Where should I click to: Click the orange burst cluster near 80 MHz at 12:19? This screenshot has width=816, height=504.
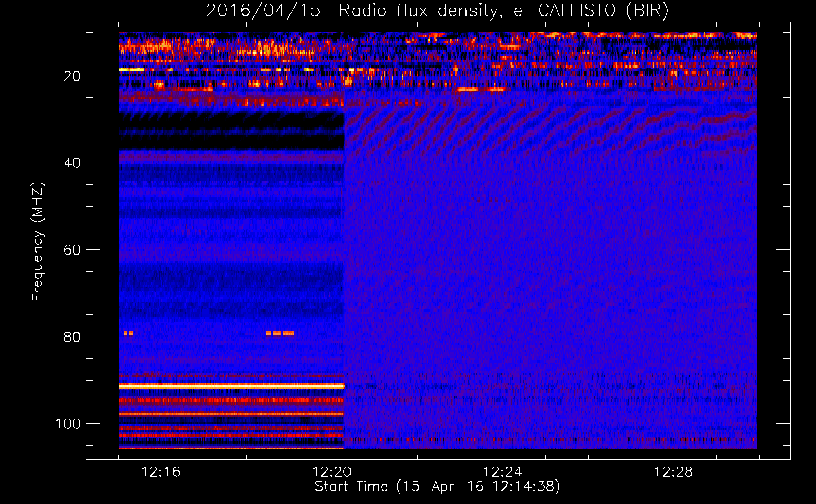click(x=280, y=333)
